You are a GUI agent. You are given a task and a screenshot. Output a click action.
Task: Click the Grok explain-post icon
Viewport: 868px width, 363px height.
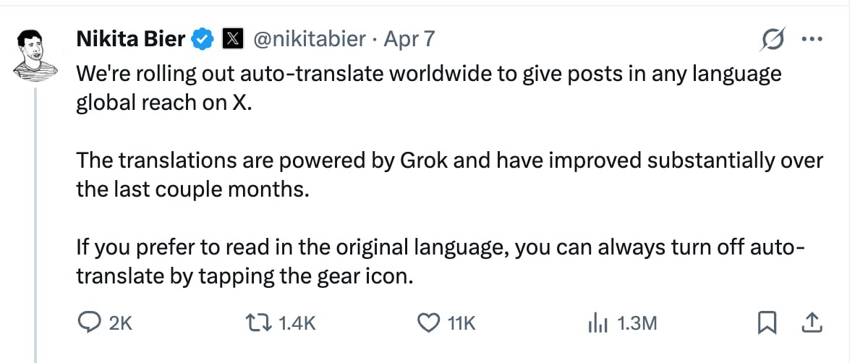tap(774, 41)
